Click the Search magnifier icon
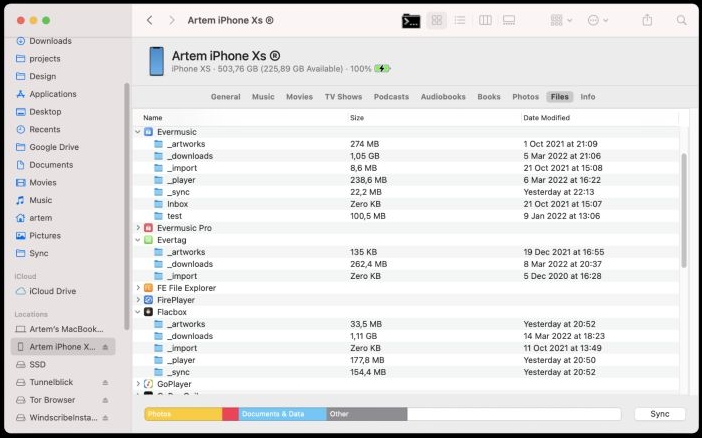 (x=682, y=20)
